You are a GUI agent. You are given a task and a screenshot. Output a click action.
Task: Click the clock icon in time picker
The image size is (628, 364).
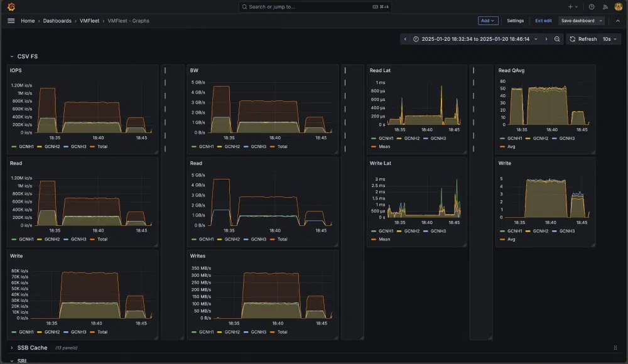(x=416, y=40)
